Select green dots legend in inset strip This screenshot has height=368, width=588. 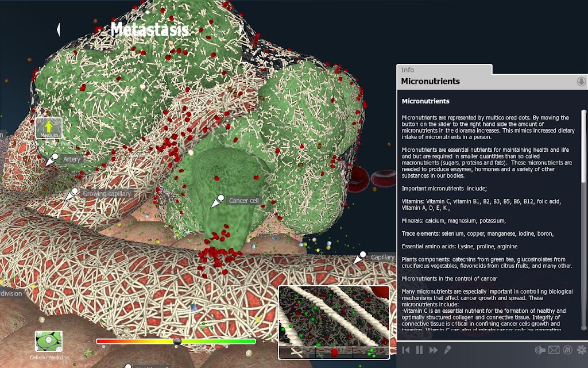pos(371,352)
